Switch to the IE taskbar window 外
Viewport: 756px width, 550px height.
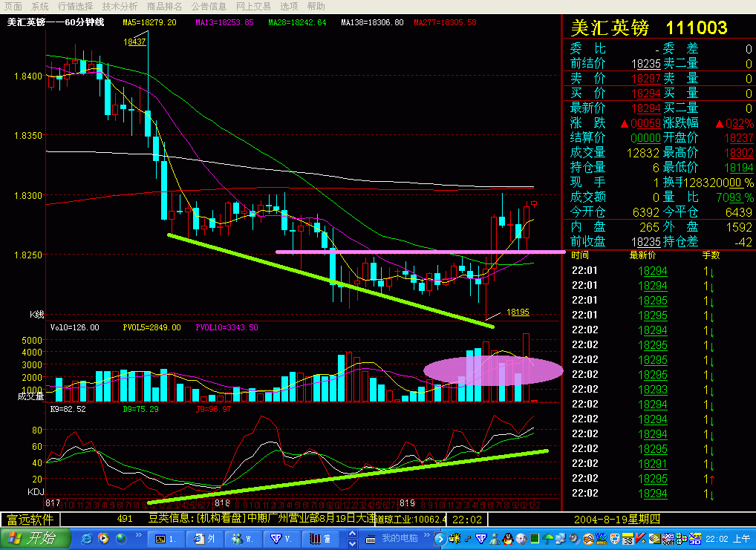(204, 539)
